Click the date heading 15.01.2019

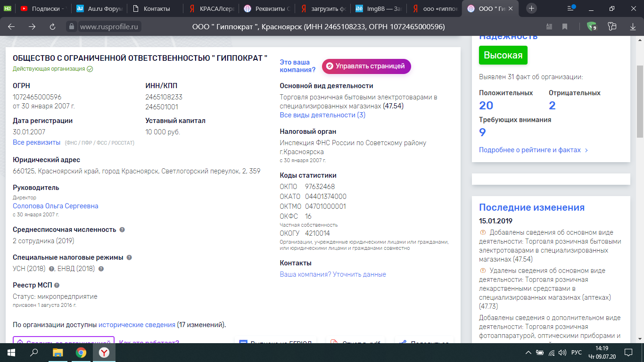pos(495,221)
